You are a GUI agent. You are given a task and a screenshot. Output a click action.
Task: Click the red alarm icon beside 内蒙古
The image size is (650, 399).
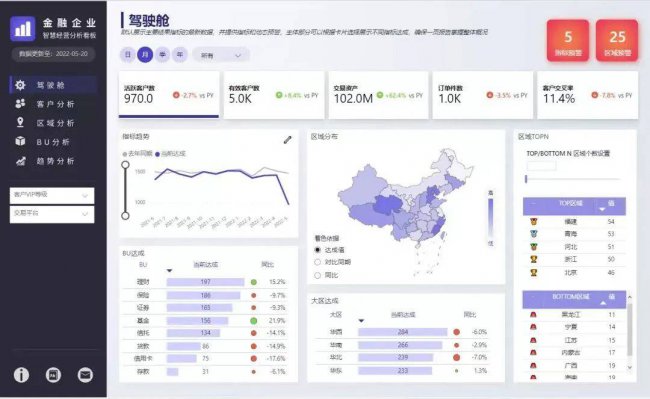pos(533,353)
